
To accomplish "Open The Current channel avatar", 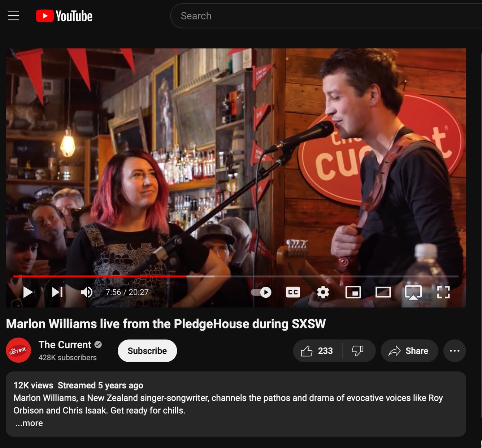I will 18,350.
